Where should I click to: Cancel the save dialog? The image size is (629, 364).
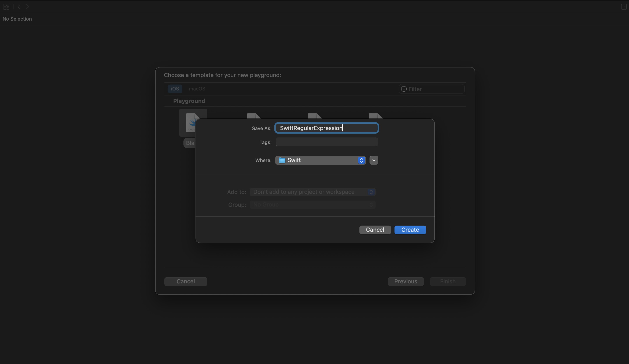[x=375, y=230]
